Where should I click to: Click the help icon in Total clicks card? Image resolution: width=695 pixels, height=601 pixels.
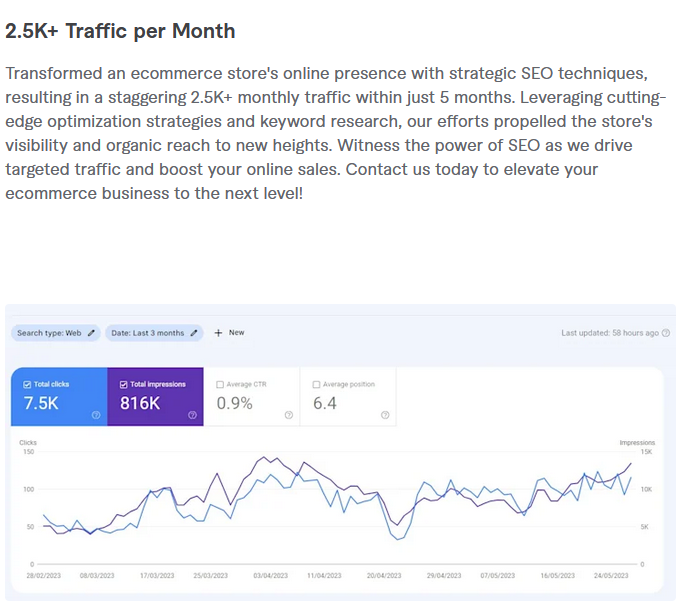tap(96, 414)
